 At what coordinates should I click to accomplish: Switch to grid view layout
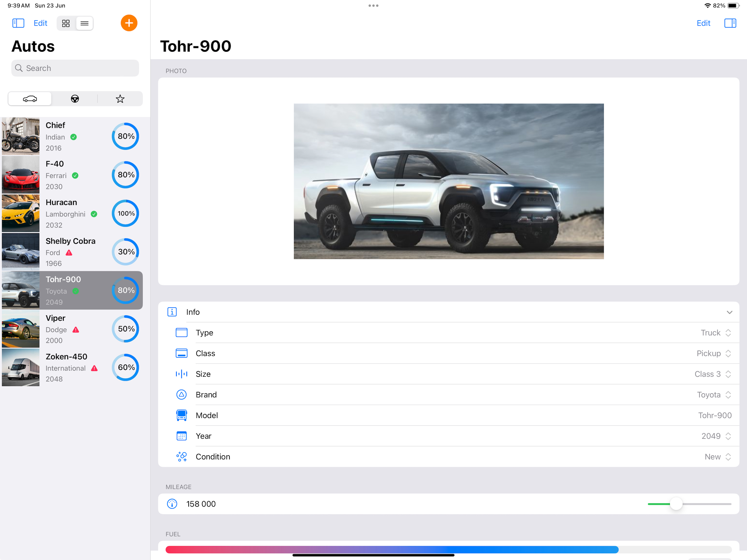66,23
